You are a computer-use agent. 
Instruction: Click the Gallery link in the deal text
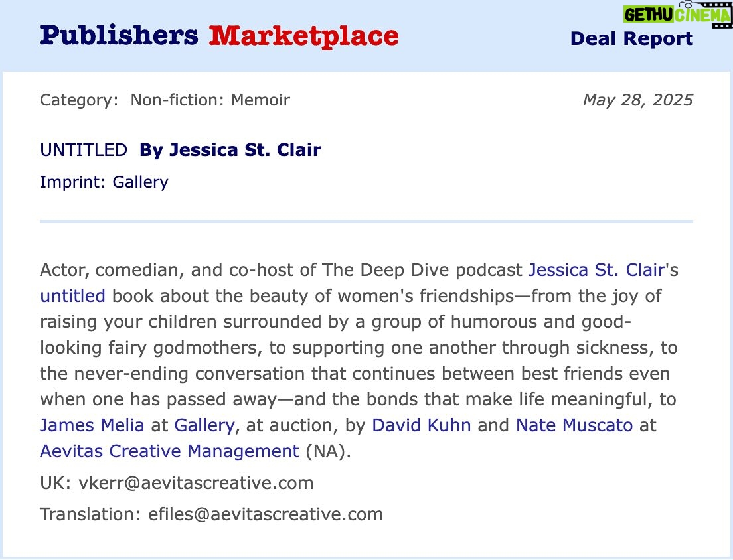[204, 425]
